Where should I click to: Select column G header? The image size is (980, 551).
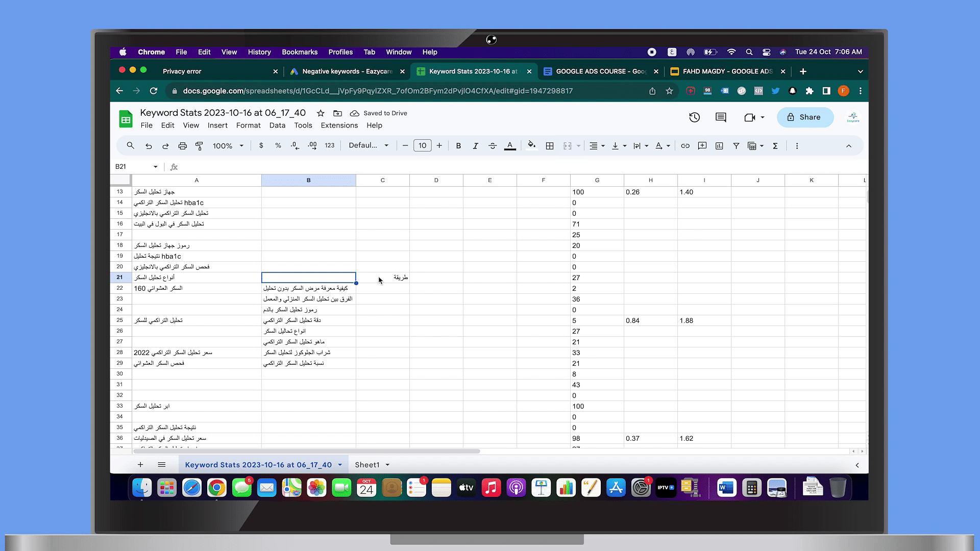(597, 180)
